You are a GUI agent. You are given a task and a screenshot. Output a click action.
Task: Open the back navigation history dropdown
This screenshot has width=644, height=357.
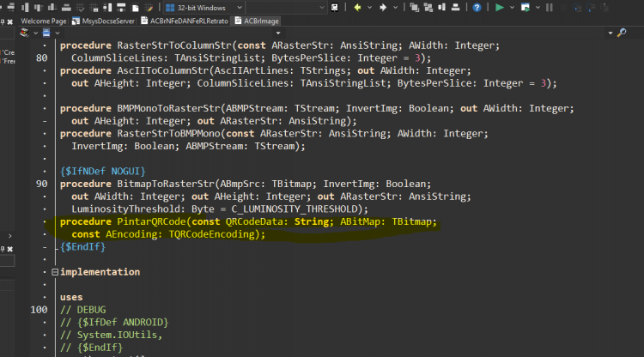[369, 8]
